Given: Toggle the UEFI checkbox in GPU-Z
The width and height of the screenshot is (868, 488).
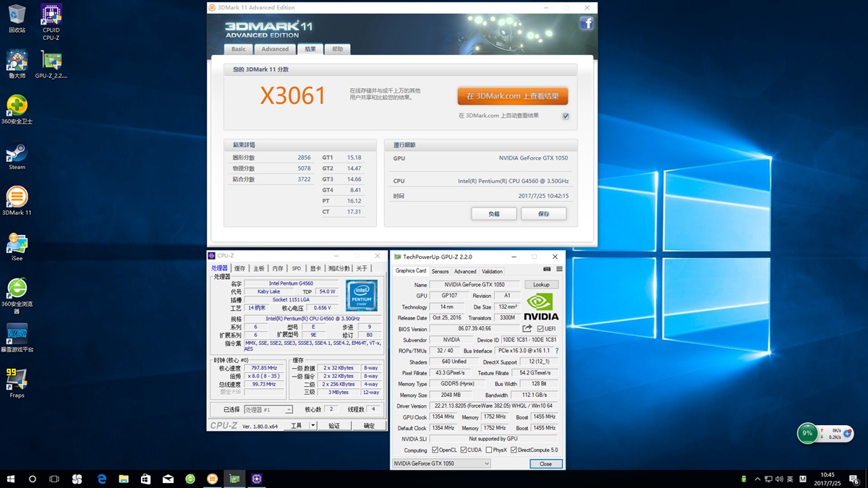Looking at the screenshot, I should click(x=540, y=329).
